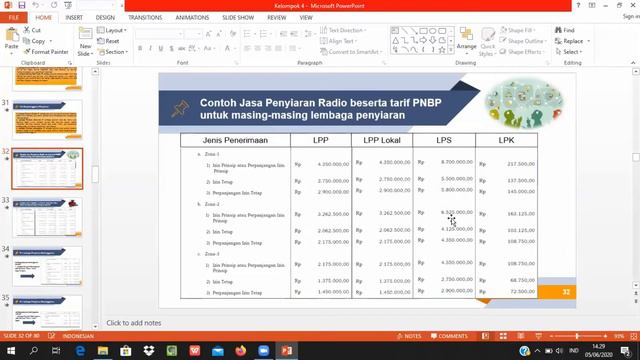Click the Paste clipboard icon
640x360 pixels.
tap(11, 36)
